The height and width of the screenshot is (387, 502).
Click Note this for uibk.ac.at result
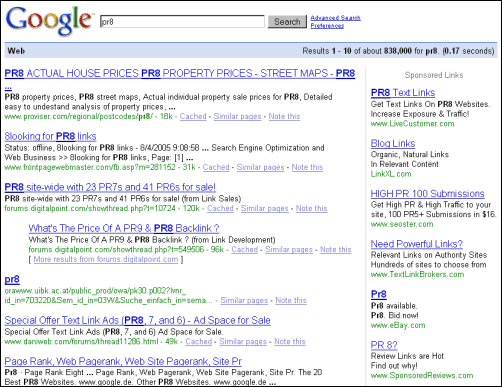pos(291,300)
